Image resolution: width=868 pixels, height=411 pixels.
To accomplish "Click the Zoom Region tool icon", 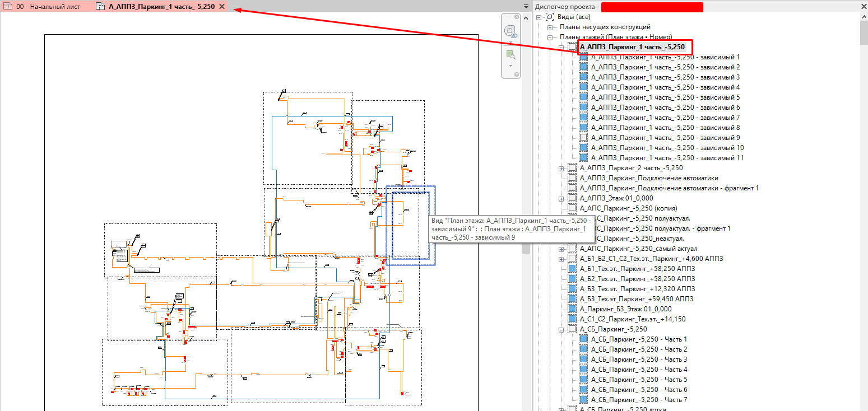I will click(510, 55).
